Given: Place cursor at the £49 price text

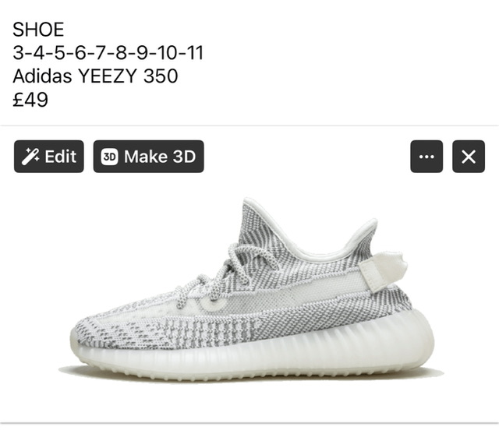Looking at the screenshot, I should click(x=30, y=100).
